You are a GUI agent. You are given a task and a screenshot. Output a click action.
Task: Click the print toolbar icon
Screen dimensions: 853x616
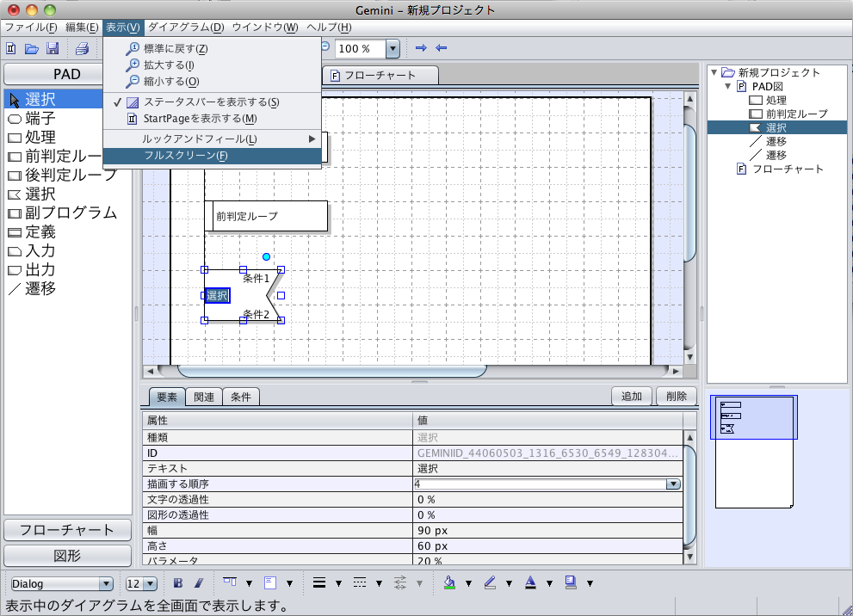click(82, 48)
